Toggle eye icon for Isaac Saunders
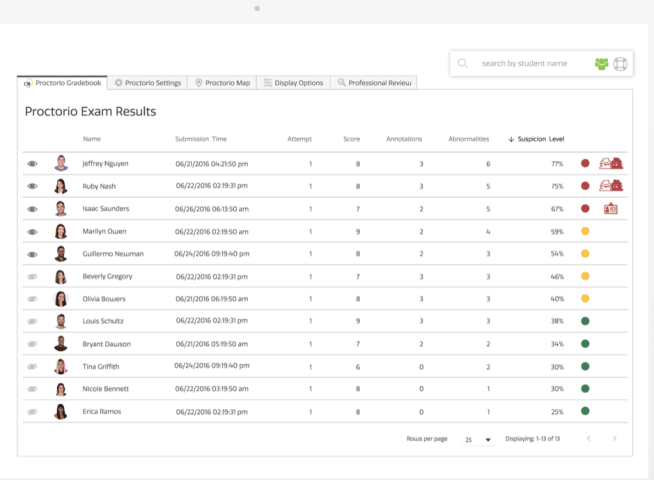654x480 pixels. pyautogui.click(x=32, y=209)
